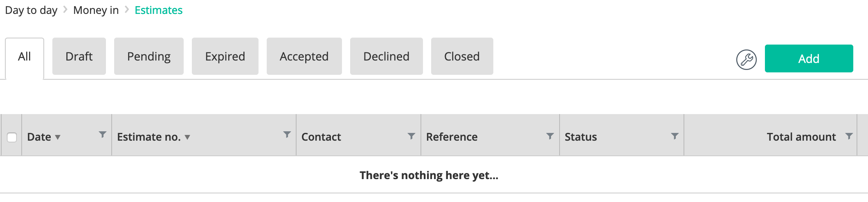Switch to the Pending tab
This screenshot has height=202, width=868.
[x=149, y=56]
